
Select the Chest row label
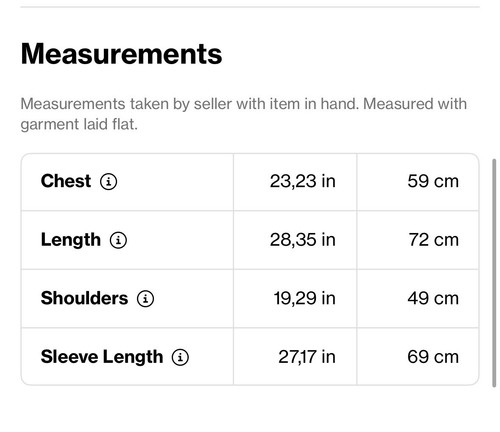click(66, 181)
